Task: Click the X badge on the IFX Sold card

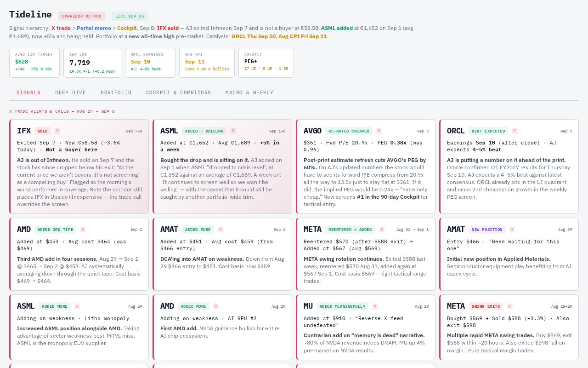Action: coord(57,131)
